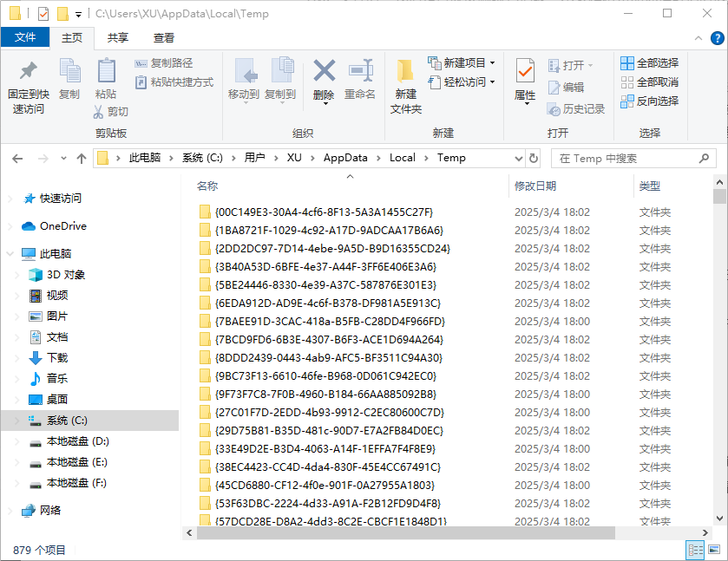This screenshot has width=728, height=561.
Task: Open the 文件 menu
Action: coord(25,37)
